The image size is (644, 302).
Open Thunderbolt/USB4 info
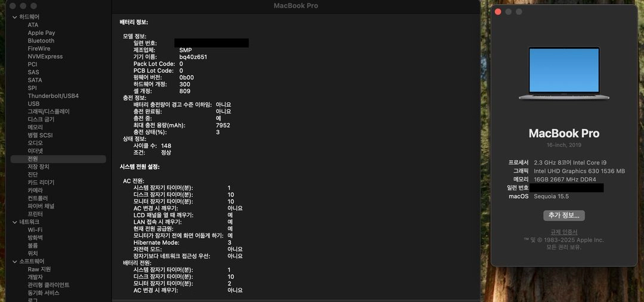(53, 95)
